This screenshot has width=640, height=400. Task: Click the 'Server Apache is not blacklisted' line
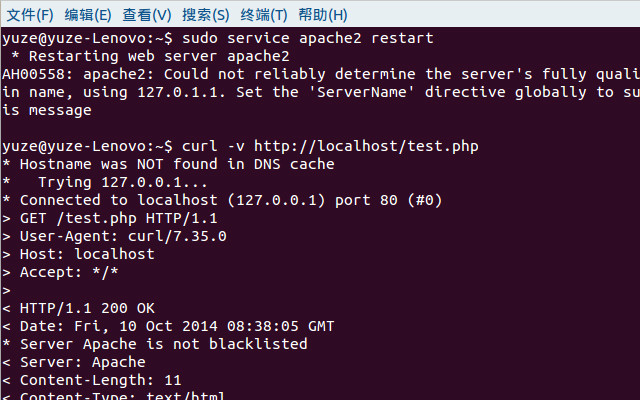(155, 344)
